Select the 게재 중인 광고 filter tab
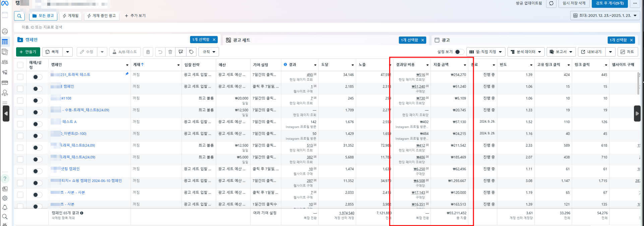The height and width of the screenshot is (226, 644). 102,16
